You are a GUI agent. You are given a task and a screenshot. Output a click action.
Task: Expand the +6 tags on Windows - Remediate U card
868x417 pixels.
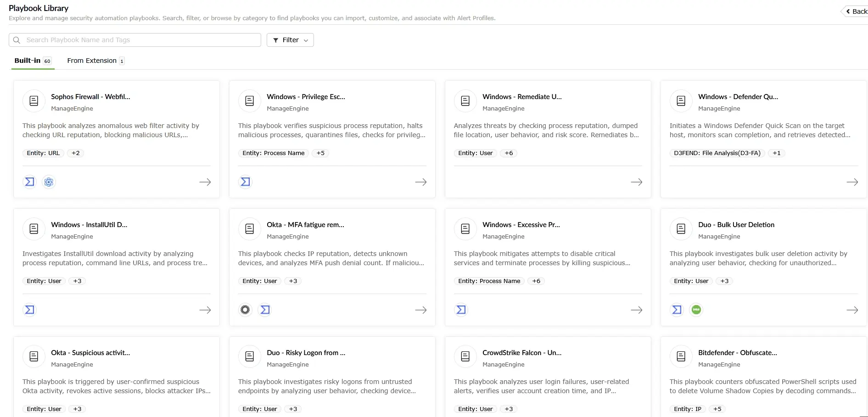(509, 153)
